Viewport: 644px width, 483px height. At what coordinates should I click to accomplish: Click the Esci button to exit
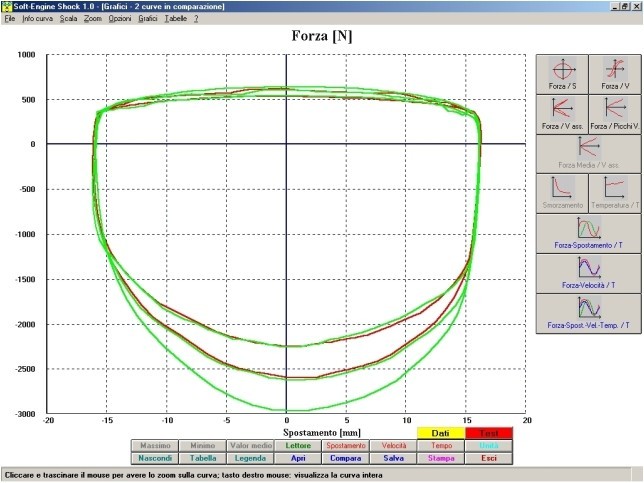489,458
